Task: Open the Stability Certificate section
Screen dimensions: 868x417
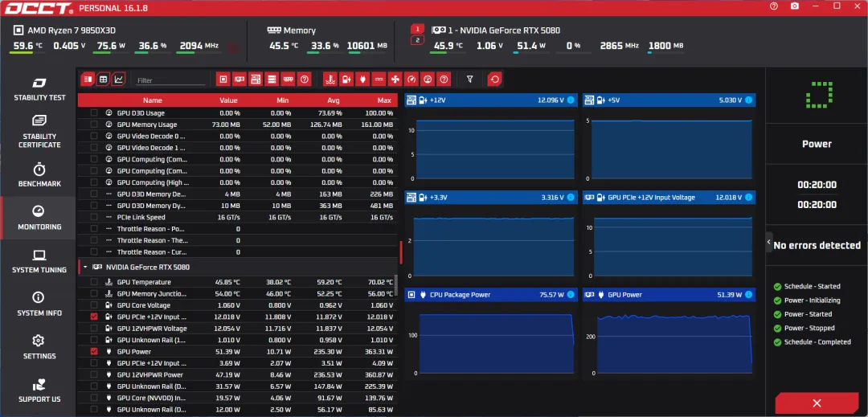Action: (x=39, y=132)
